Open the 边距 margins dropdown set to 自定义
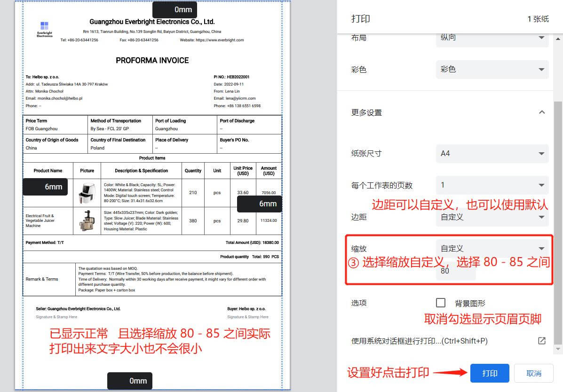Viewport: 563px width, 392px height. 492,217
